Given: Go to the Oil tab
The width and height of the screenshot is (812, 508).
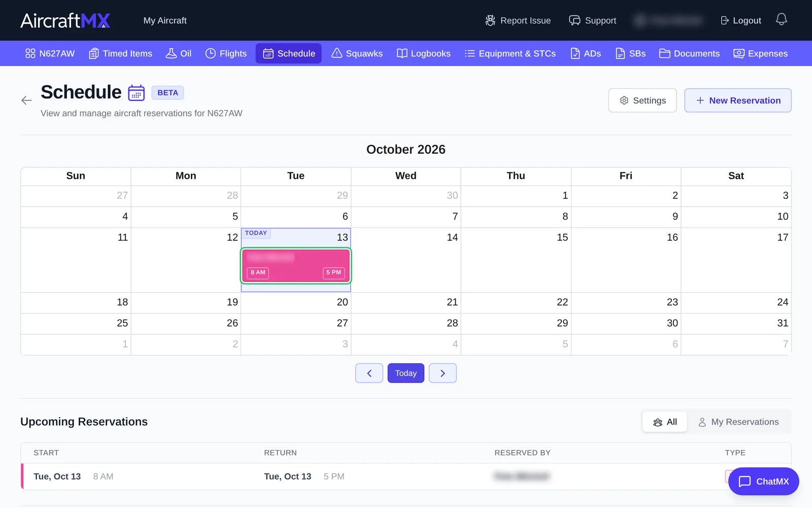Looking at the screenshot, I should (x=179, y=53).
